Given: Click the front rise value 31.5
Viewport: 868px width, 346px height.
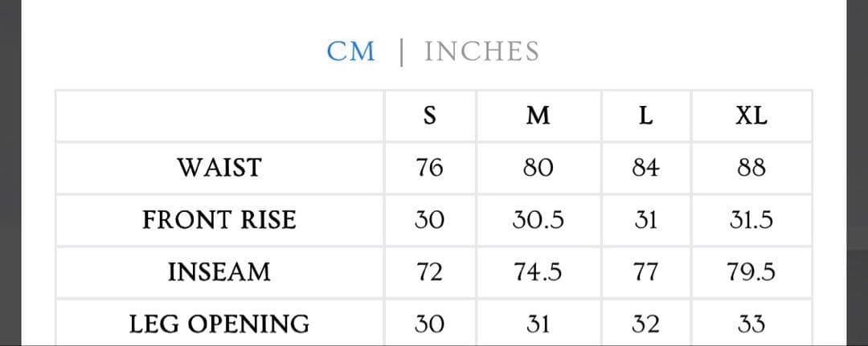Looking at the screenshot, I should (751, 220).
